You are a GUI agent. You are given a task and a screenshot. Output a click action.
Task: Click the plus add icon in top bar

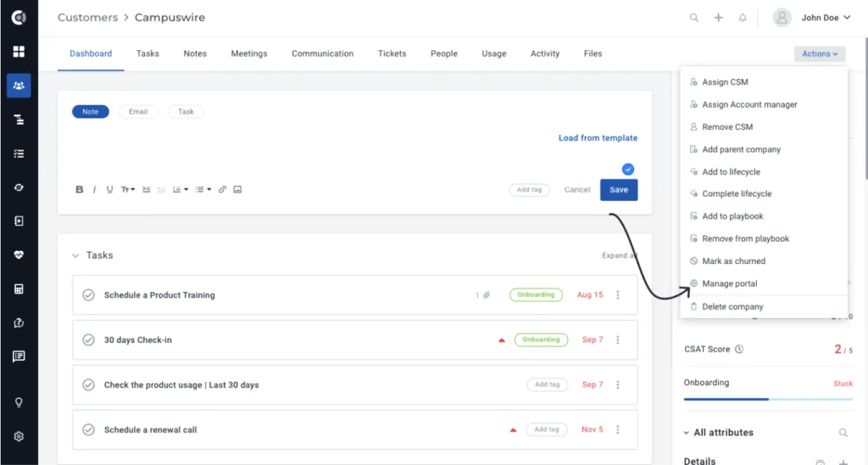point(718,18)
